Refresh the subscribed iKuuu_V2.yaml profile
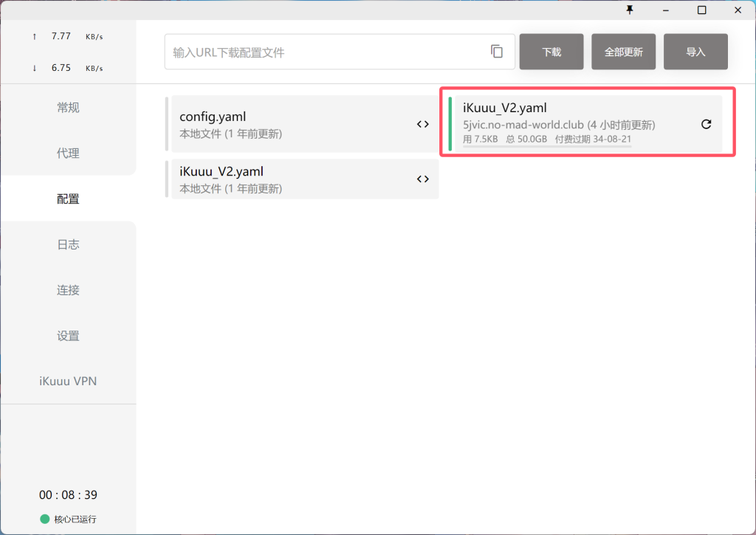 tap(706, 125)
